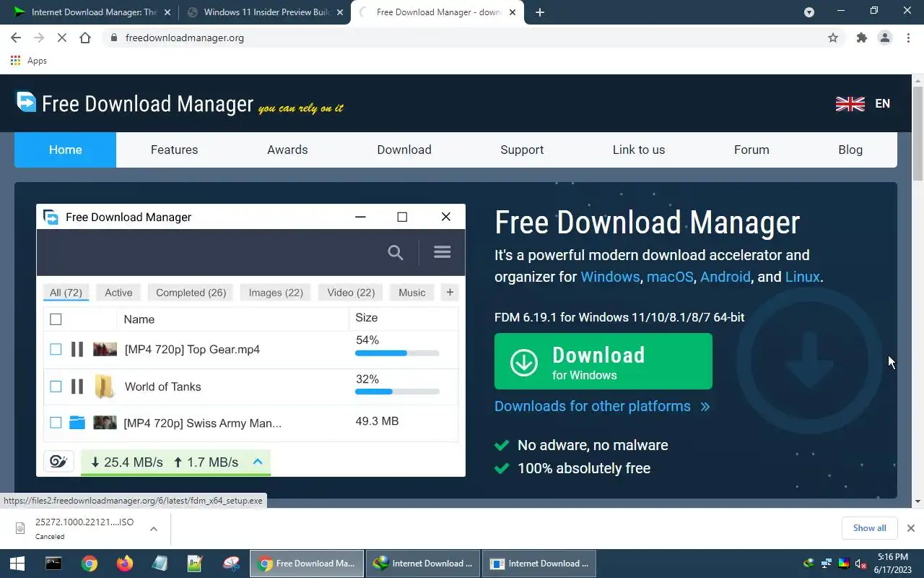Viewport: 924px width, 578px height.
Task: Open the Download nav item
Action: point(404,150)
